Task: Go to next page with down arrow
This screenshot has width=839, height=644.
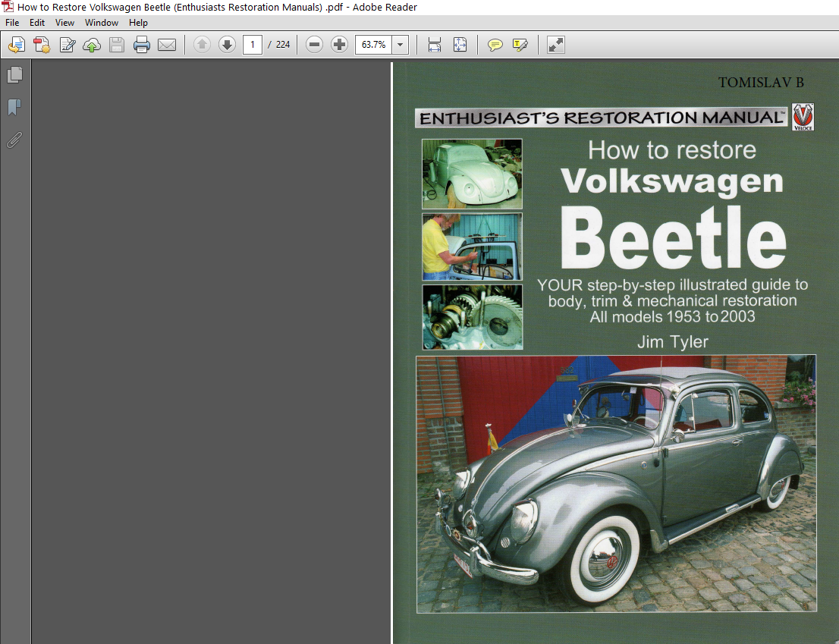Action: point(227,45)
